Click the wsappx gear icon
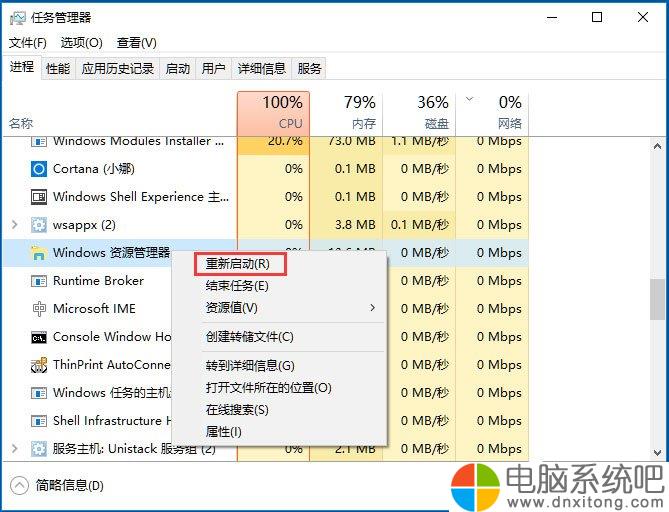The height and width of the screenshot is (512, 669). coord(39,225)
